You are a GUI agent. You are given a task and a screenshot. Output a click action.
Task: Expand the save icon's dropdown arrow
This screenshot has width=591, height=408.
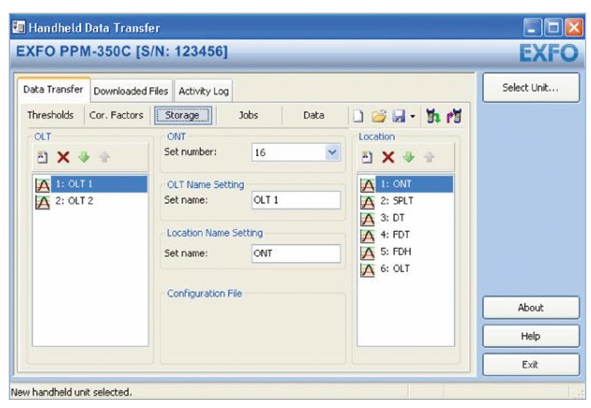tap(413, 117)
